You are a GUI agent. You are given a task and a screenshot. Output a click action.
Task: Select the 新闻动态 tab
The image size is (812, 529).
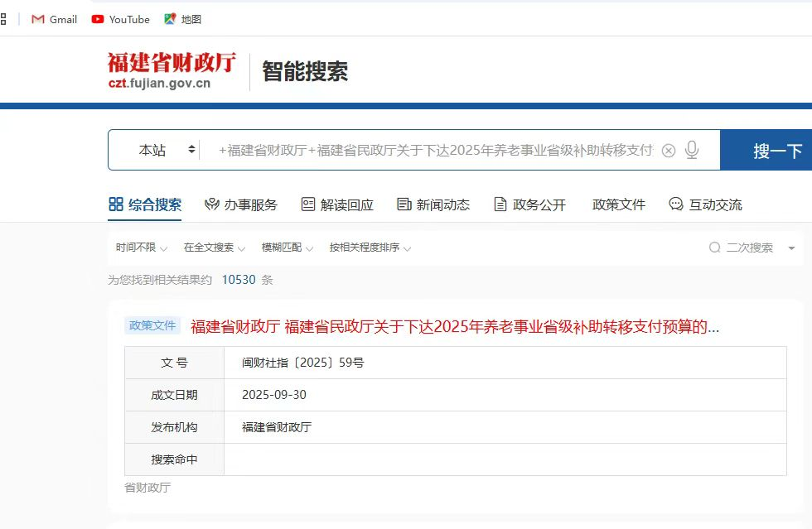(x=433, y=204)
